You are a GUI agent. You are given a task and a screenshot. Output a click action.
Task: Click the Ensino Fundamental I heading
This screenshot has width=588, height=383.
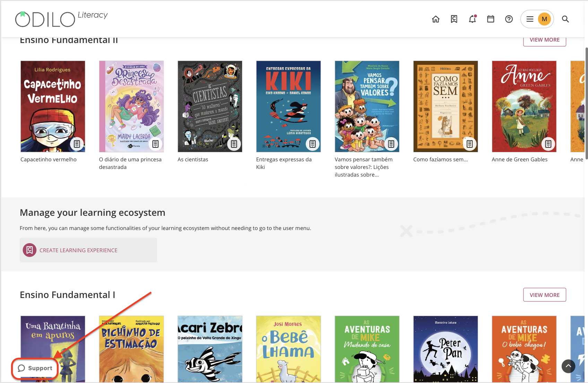tap(68, 295)
